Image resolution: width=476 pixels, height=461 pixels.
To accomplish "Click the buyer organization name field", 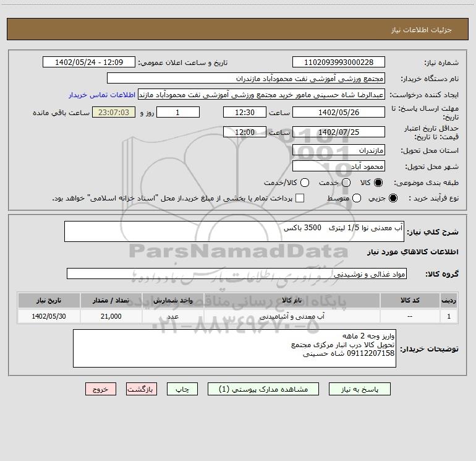I will point(246,78).
